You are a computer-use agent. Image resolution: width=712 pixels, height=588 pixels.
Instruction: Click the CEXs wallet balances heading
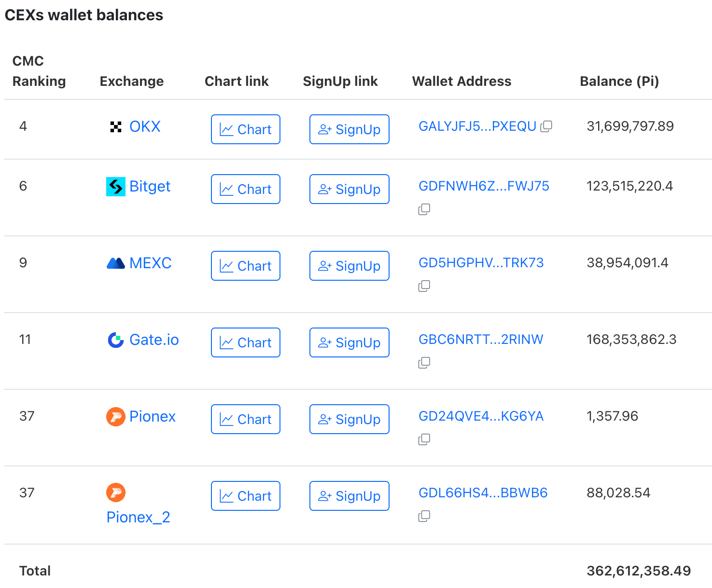point(84,15)
